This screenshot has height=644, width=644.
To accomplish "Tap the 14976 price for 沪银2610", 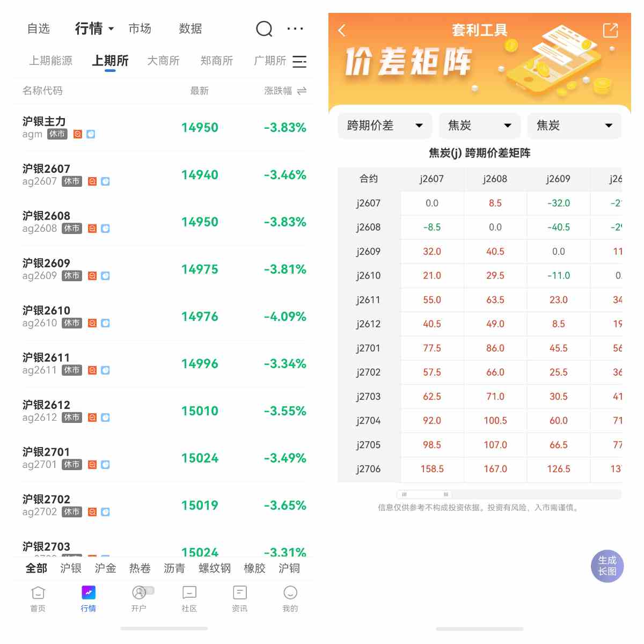I will [x=200, y=317].
